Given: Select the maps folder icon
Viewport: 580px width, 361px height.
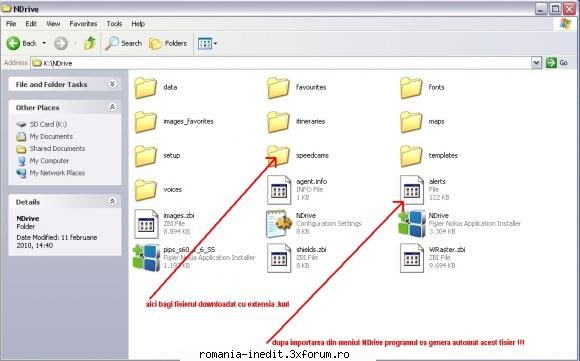Looking at the screenshot, I should click(411, 122).
